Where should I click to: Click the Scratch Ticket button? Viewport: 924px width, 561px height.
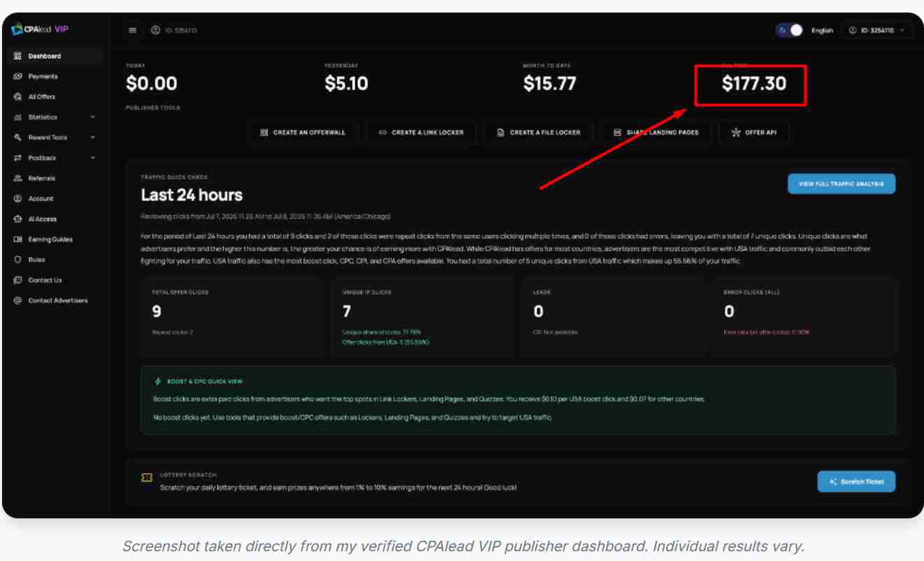(856, 481)
